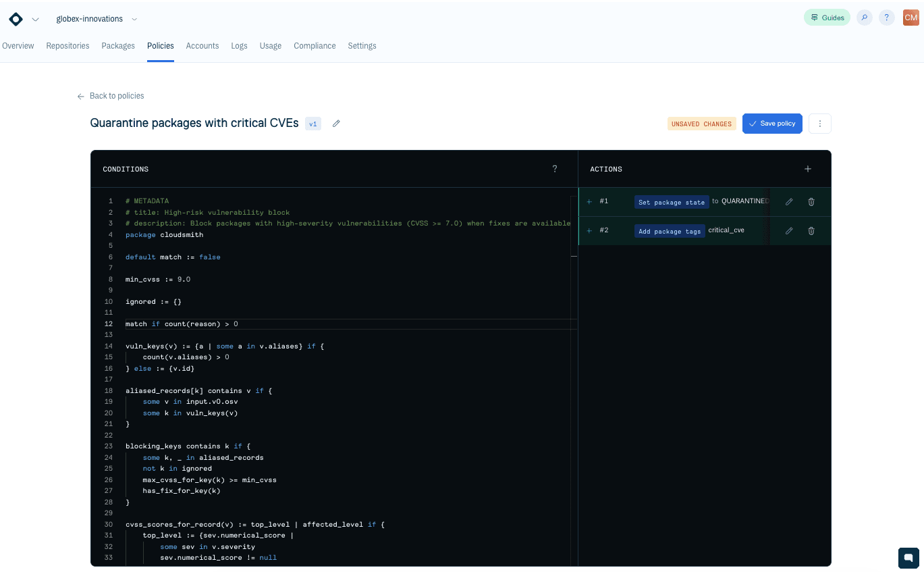924x572 pixels.
Task: Open the Accounts tab
Action: click(x=202, y=46)
